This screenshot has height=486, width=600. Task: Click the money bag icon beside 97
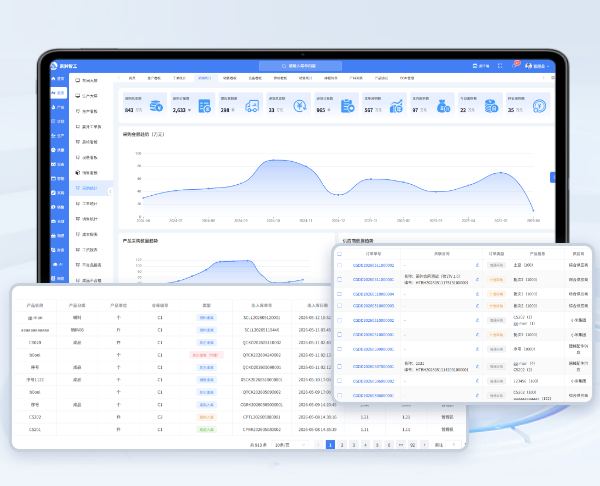coord(443,106)
